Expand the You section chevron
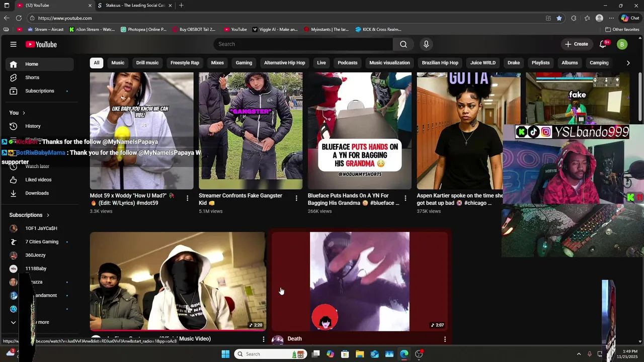The height and width of the screenshot is (362, 644). (x=24, y=113)
